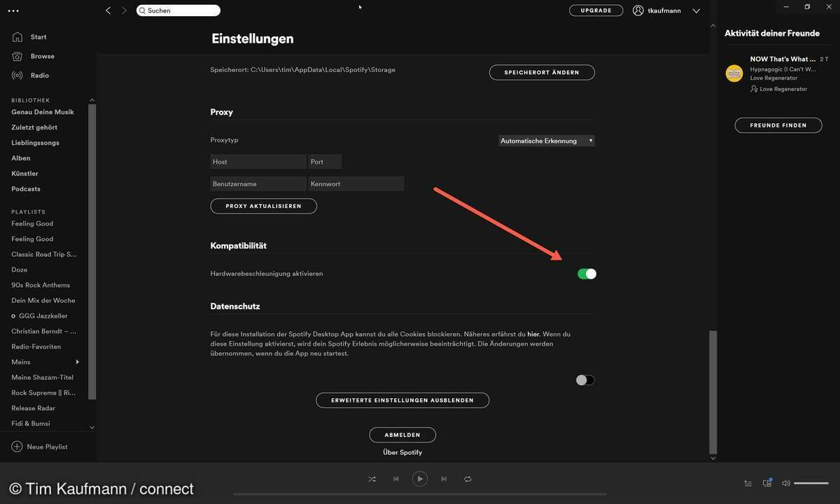Click Freunde finden button
840x504 pixels.
pos(778,125)
